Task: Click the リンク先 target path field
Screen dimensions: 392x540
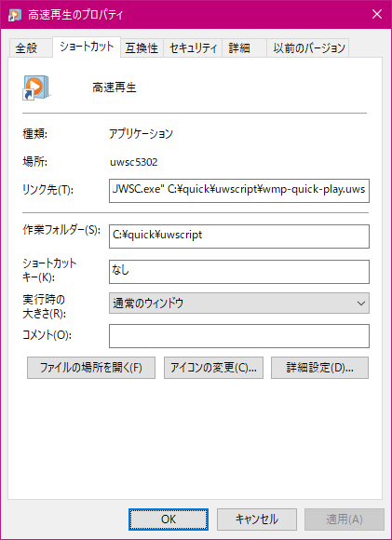Action: coord(239,191)
